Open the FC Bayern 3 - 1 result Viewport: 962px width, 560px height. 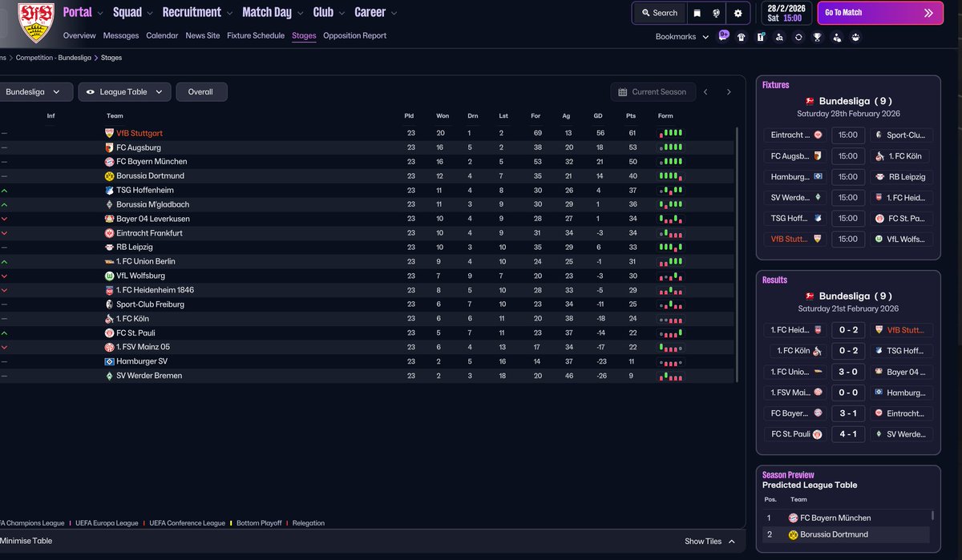(847, 413)
